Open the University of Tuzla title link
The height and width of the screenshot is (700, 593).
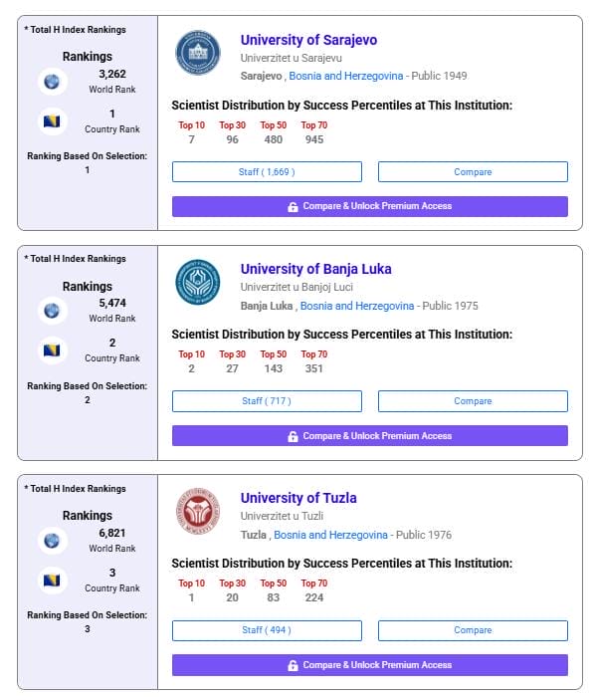tap(298, 498)
